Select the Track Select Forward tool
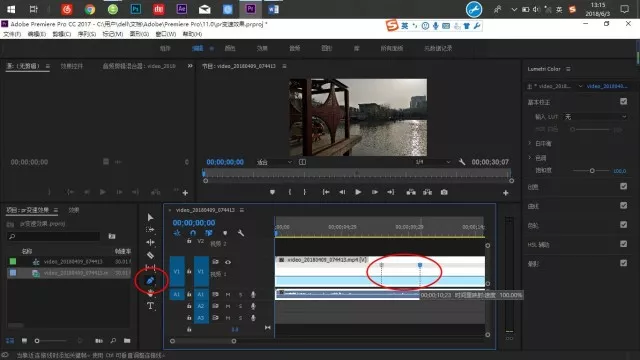The width and height of the screenshot is (640, 360). click(150, 230)
